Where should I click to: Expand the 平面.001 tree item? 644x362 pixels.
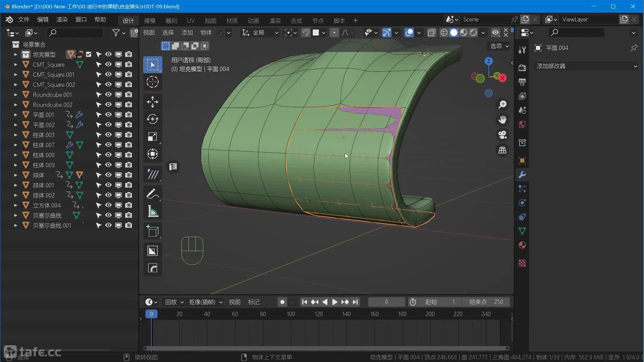point(15,115)
